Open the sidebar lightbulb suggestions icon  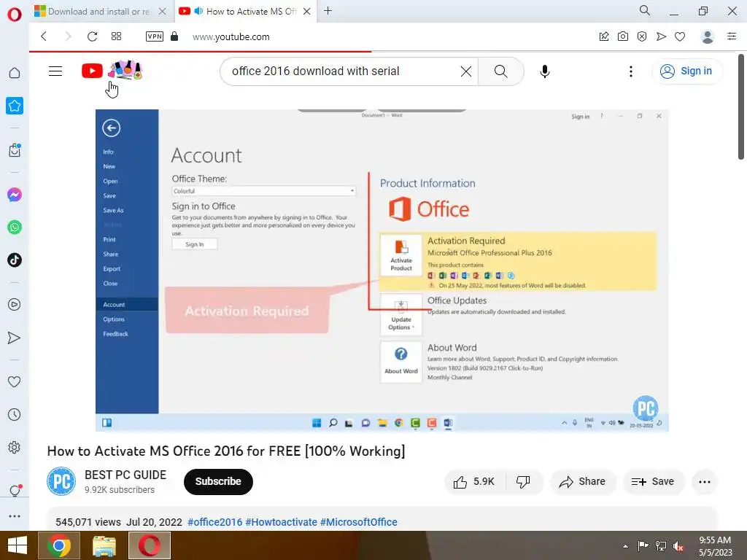[x=15, y=491]
